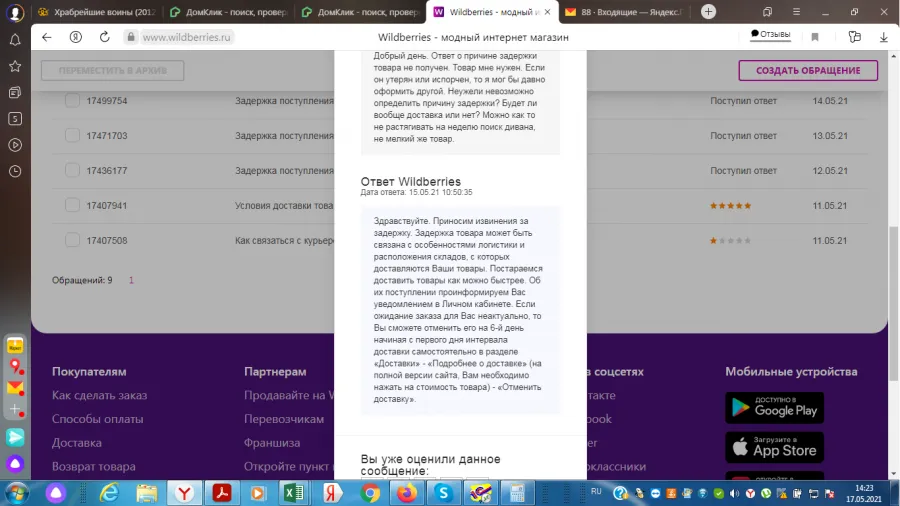Open the Google Play download badge
900x506 pixels.
click(774, 407)
